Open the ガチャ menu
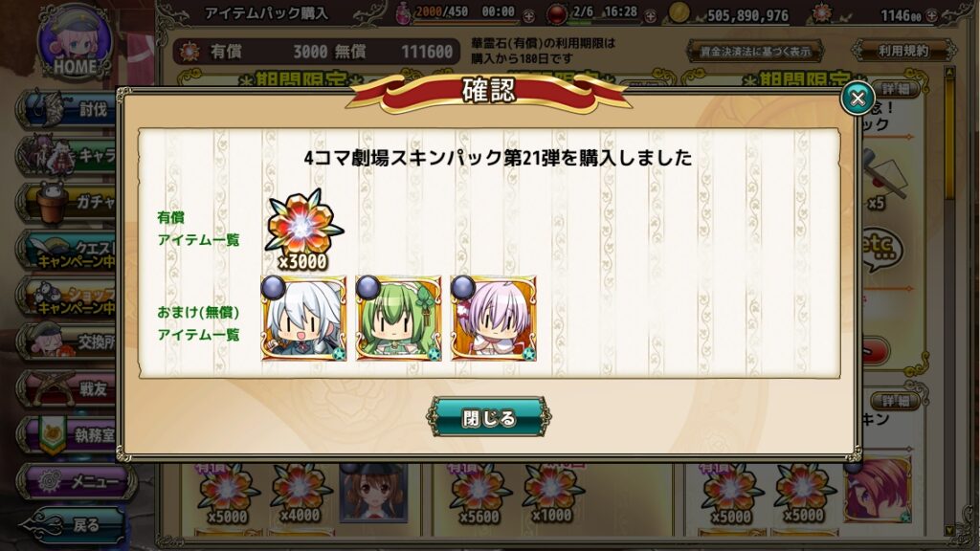Image resolution: width=980 pixels, height=551 pixels. pyautogui.click(x=68, y=203)
